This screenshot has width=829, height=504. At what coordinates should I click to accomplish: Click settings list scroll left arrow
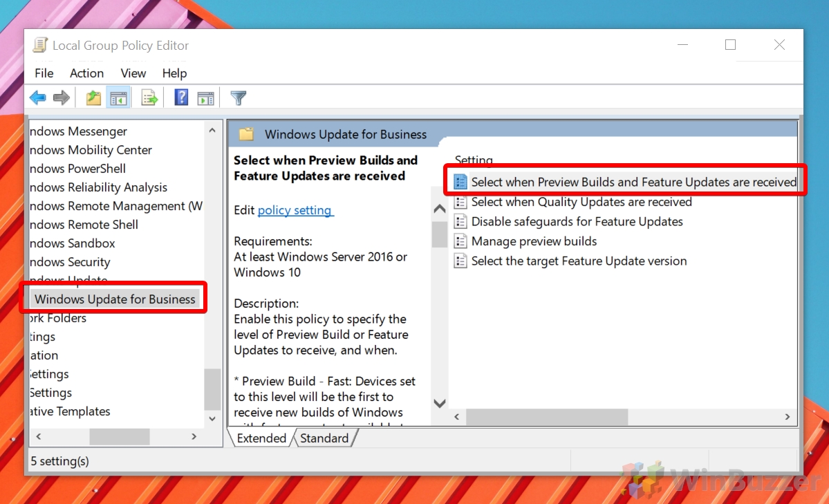pos(457,417)
